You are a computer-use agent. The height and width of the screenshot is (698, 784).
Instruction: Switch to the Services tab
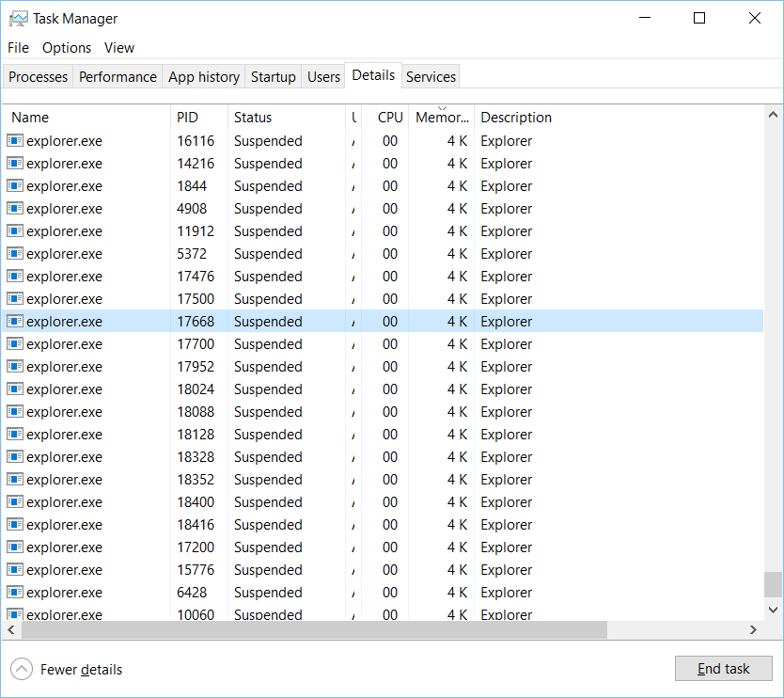pos(431,77)
